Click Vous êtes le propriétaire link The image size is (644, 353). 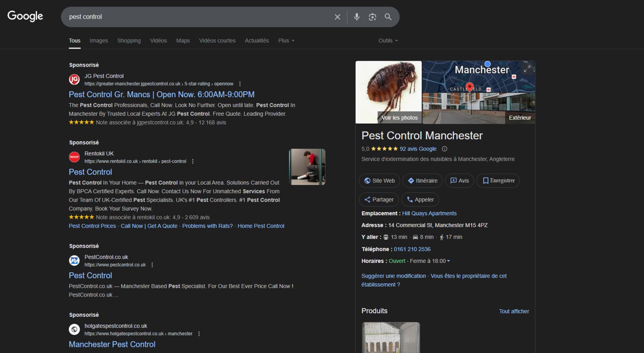[x=434, y=280]
